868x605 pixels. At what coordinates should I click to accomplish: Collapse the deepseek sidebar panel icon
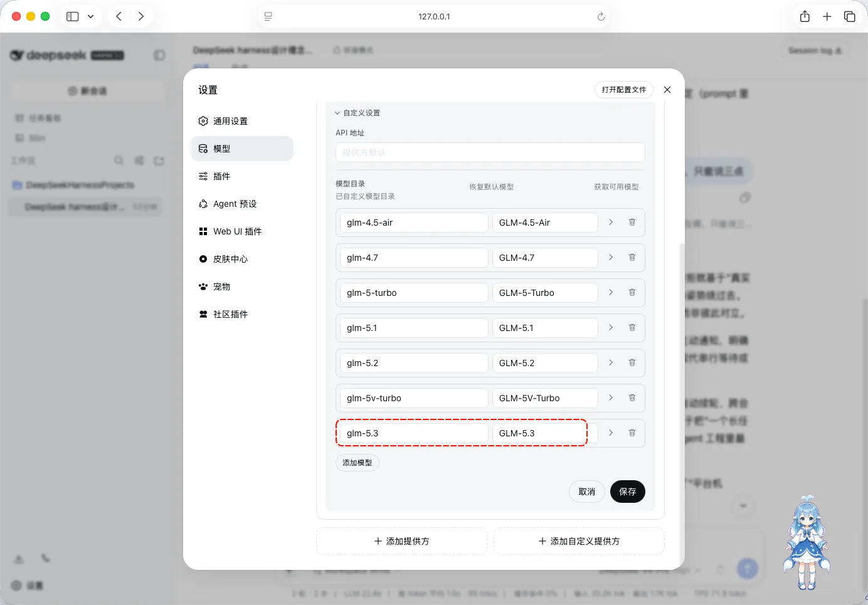pyautogui.click(x=159, y=55)
